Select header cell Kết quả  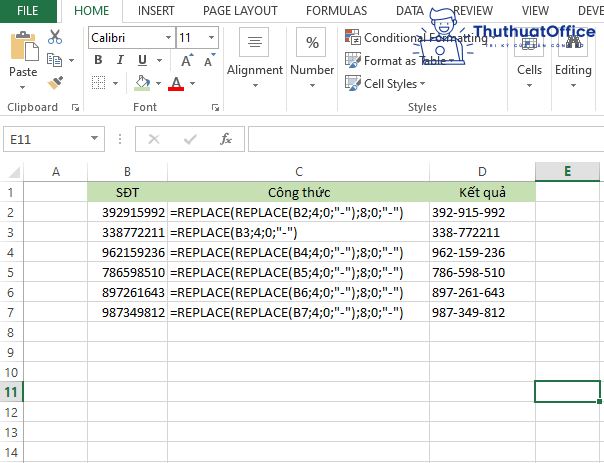click(x=482, y=192)
